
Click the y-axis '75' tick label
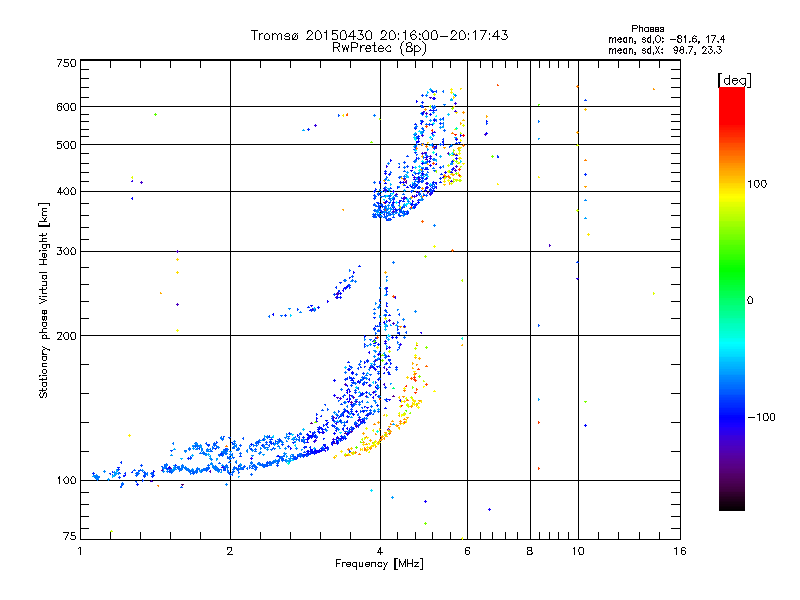(70, 536)
